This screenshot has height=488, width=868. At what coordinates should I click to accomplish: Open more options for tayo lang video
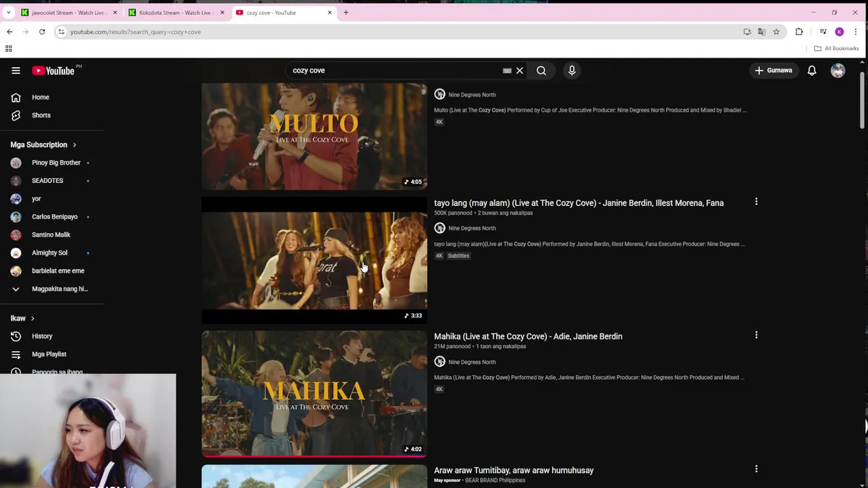point(756,202)
